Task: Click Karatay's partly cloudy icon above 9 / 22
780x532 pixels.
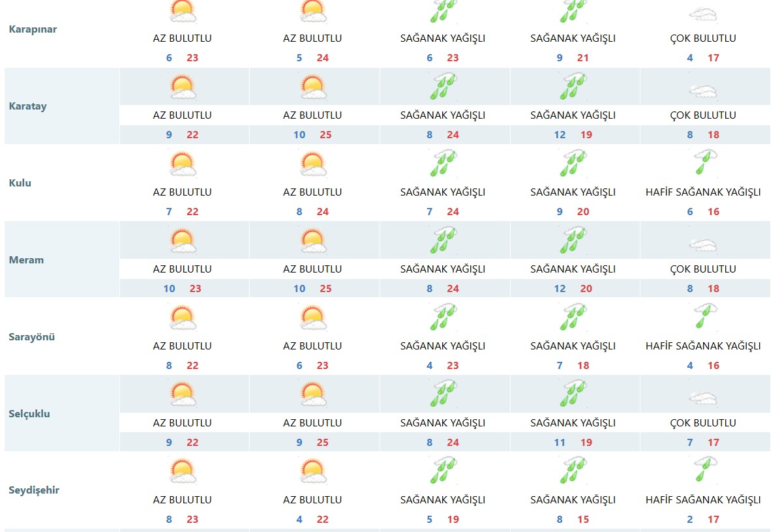Action: click(x=183, y=87)
